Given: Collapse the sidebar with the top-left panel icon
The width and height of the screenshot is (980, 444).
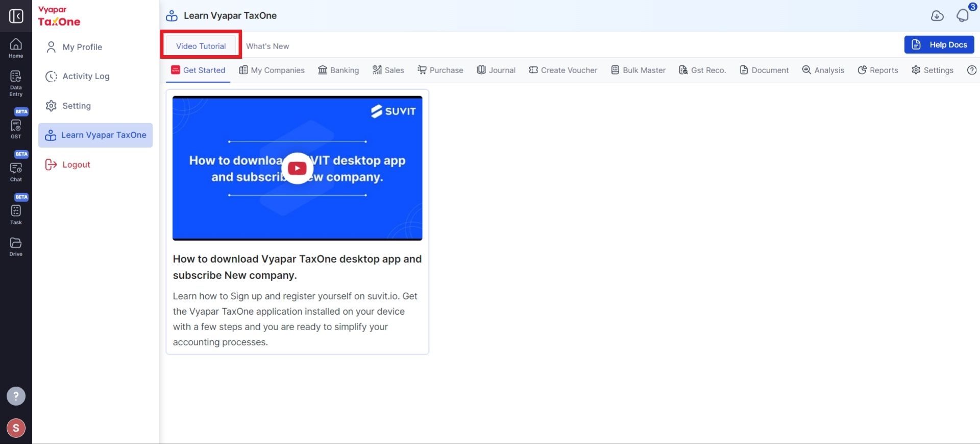Looking at the screenshot, I should [16, 16].
